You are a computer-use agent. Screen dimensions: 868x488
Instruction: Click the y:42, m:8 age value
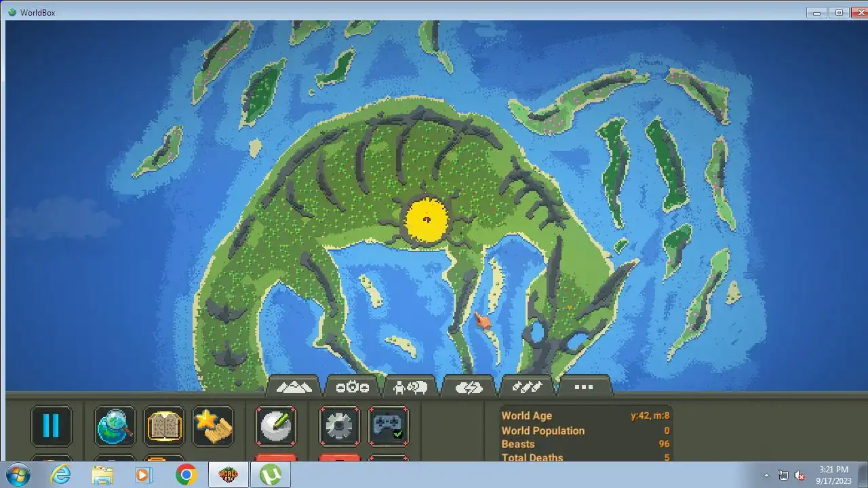[x=650, y=416]
